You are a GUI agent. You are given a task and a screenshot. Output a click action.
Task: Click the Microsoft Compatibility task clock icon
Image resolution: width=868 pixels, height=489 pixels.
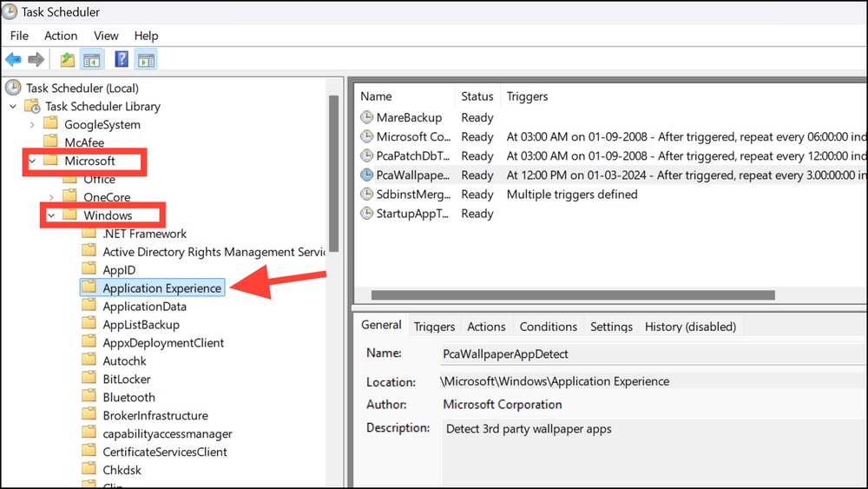coord(366,136)
